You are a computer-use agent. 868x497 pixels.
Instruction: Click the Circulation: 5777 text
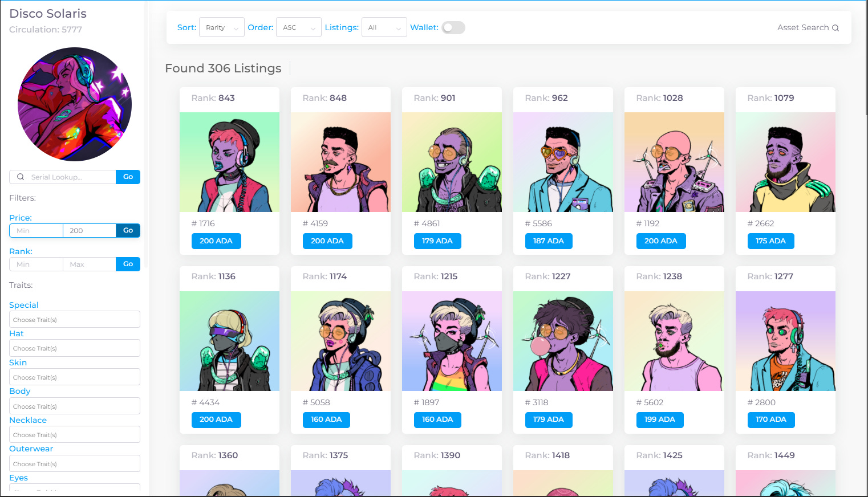pyautogui.click(x=46, y=30)
